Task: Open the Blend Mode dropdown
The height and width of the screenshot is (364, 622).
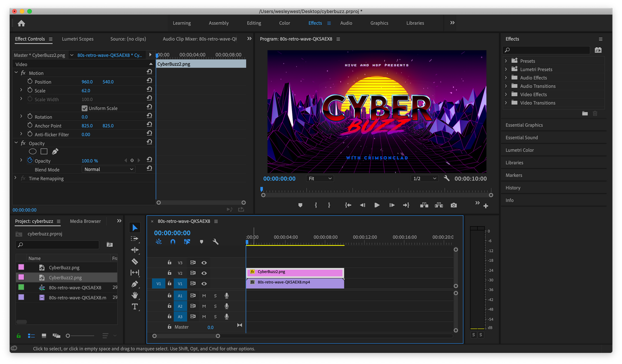Action: (108, 169)
